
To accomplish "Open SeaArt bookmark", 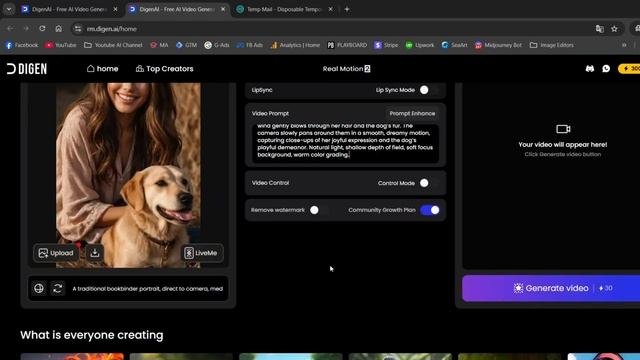I will [x=454, y=45].
